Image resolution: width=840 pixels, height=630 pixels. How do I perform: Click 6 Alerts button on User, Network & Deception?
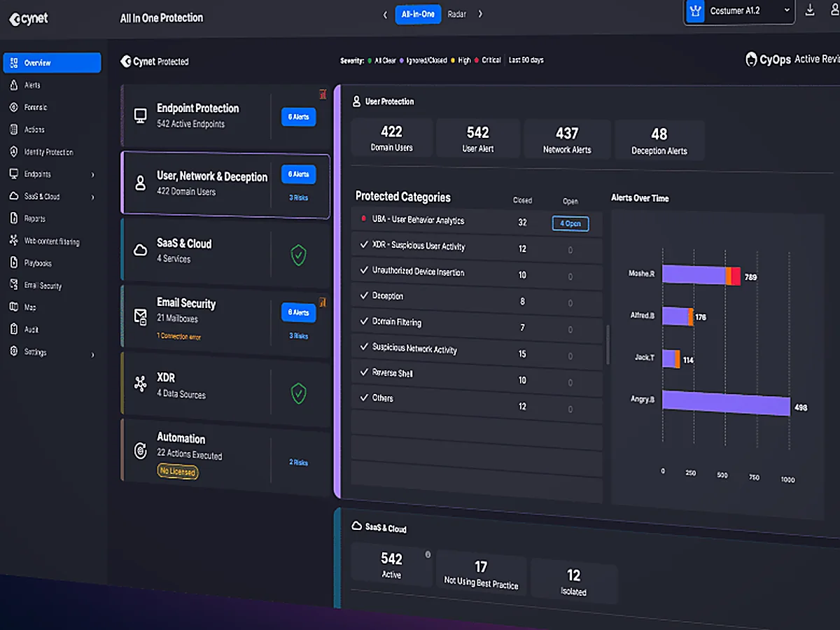point(299,174)
